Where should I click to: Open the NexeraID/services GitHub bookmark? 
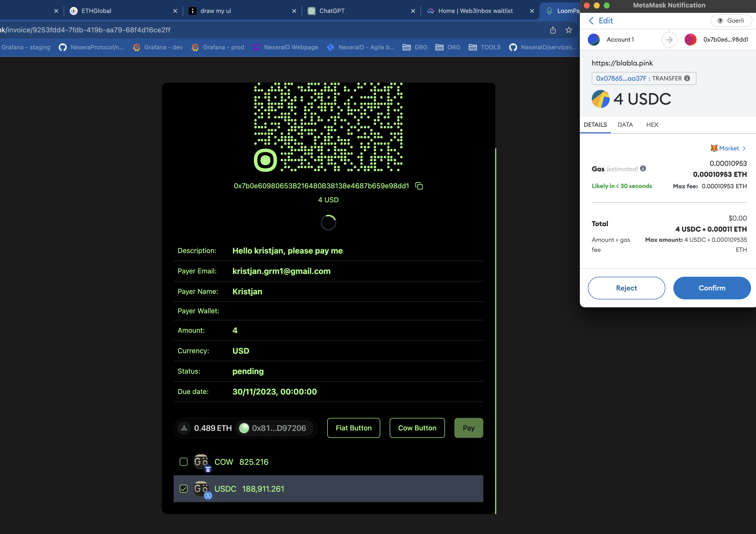point(543,47)
